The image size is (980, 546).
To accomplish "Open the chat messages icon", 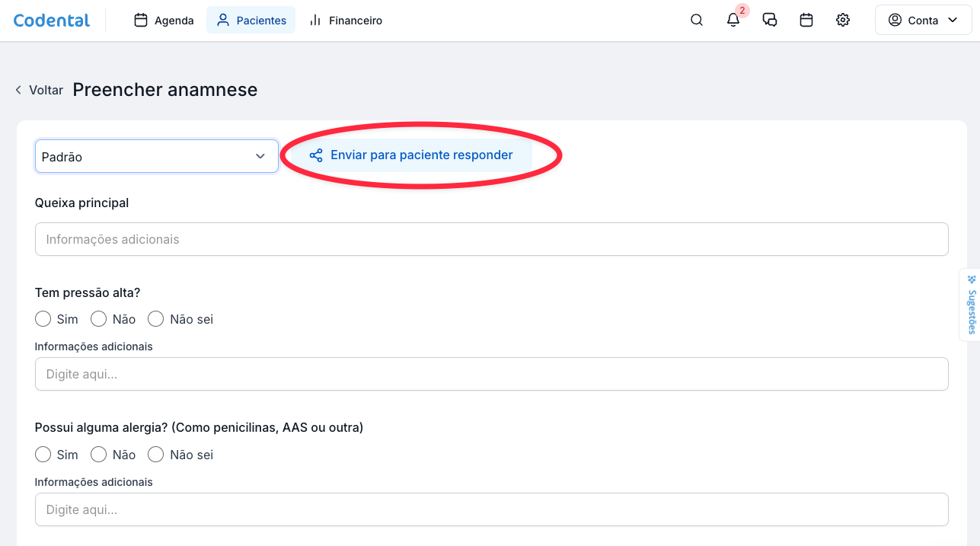I will tap(769, 21).
